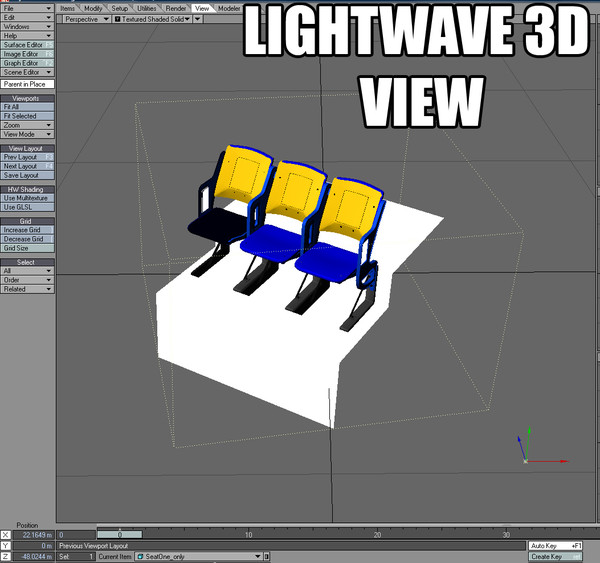Click the X position value field
Image resolution: width=600 pixels, height=563 pixels.
[34, 535]
